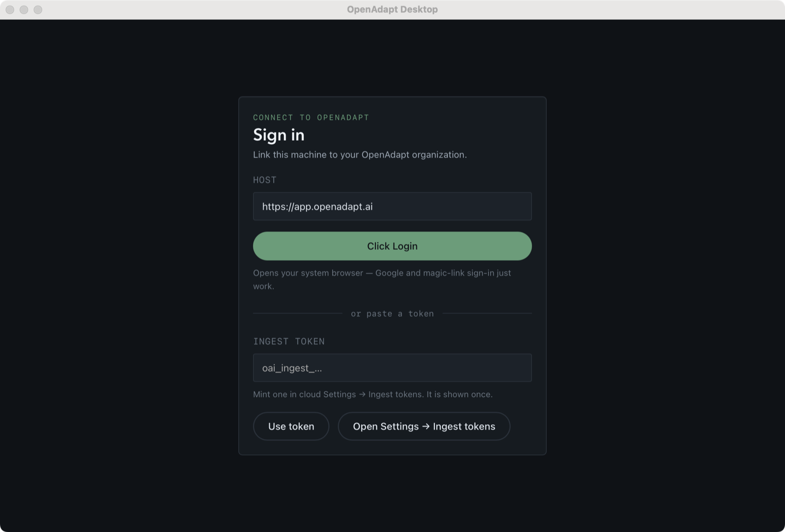Click the green Click Login button

392,246
